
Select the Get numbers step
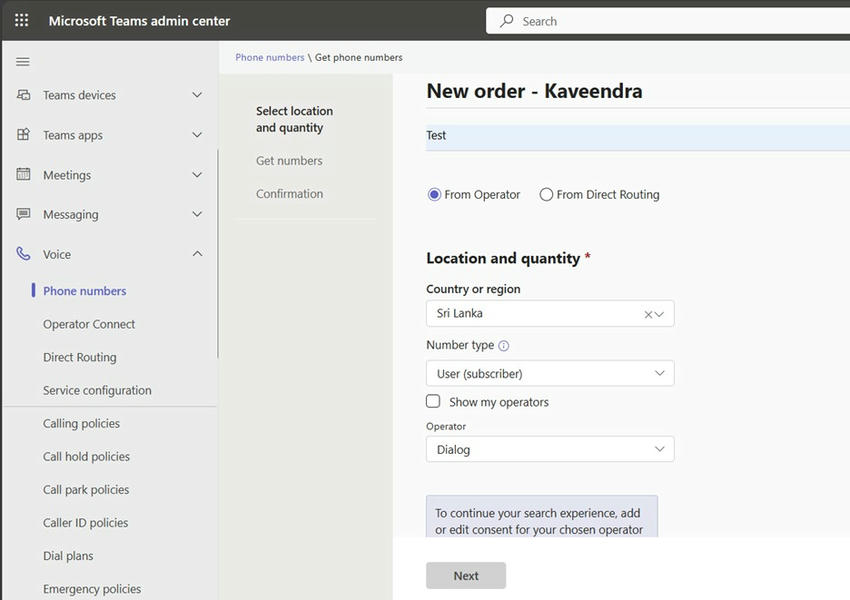click(x=289, y=160)
